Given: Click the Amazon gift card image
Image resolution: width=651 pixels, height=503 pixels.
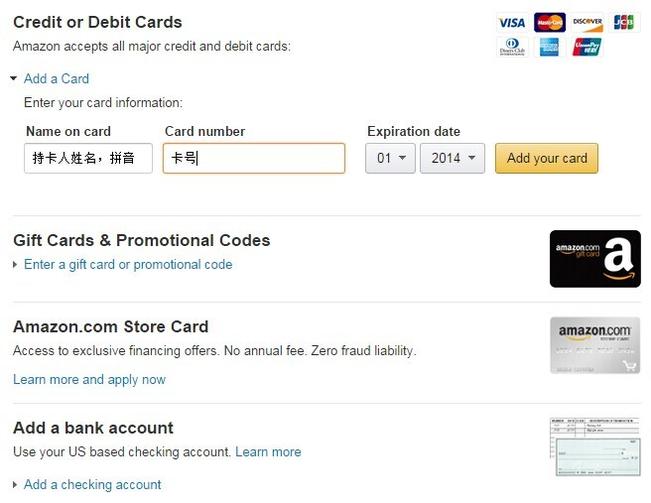Looking at the screenshot, I should (x=595, y=259).
